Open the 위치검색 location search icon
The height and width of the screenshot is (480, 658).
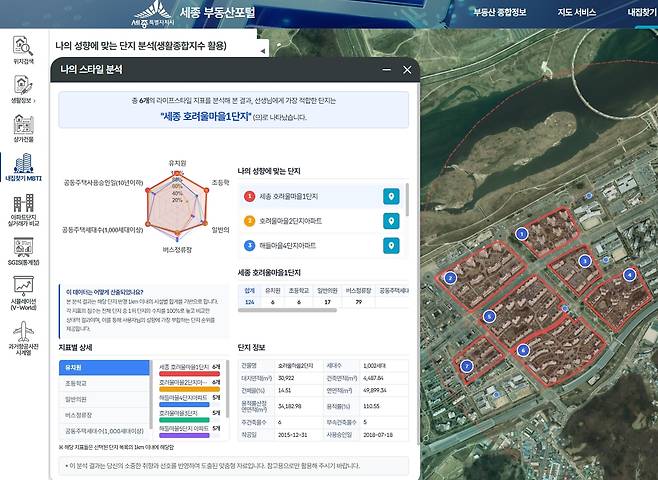click(x=23, y=50)
